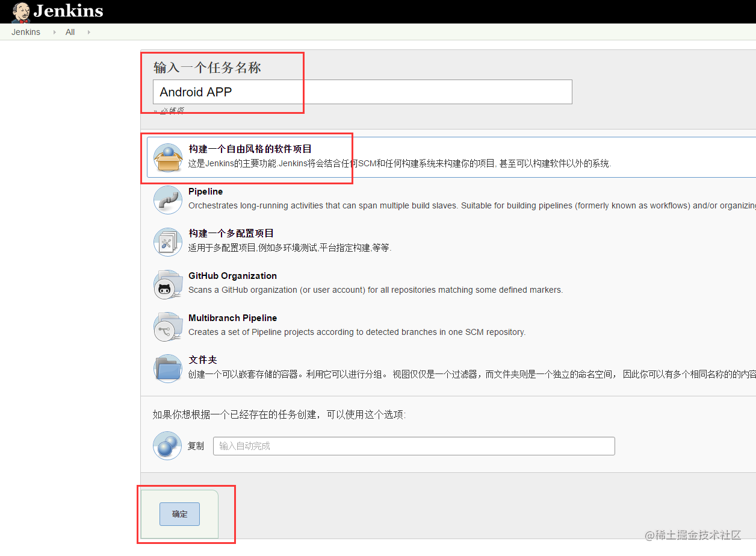Select the Multibranch Pipeline icon

click(168, 326)
